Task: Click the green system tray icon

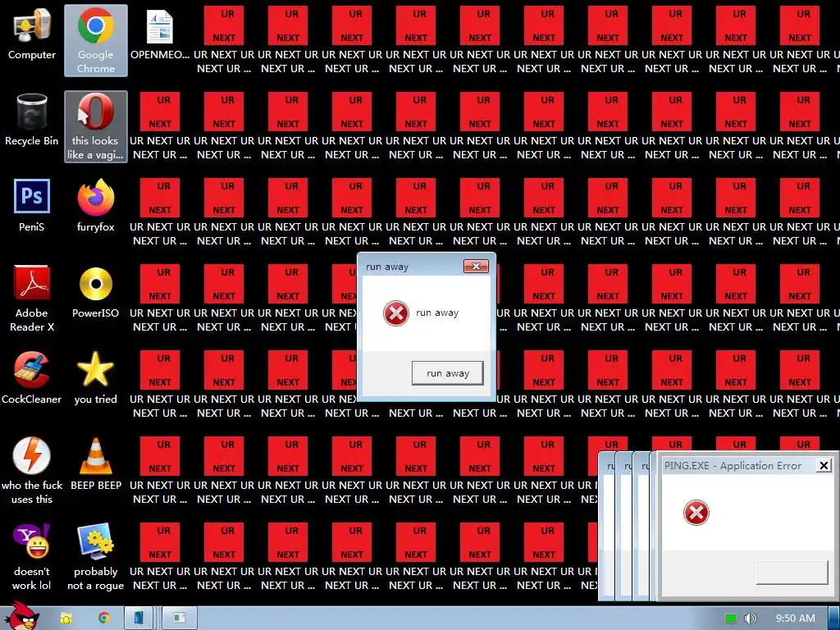Action: (731, 619)
